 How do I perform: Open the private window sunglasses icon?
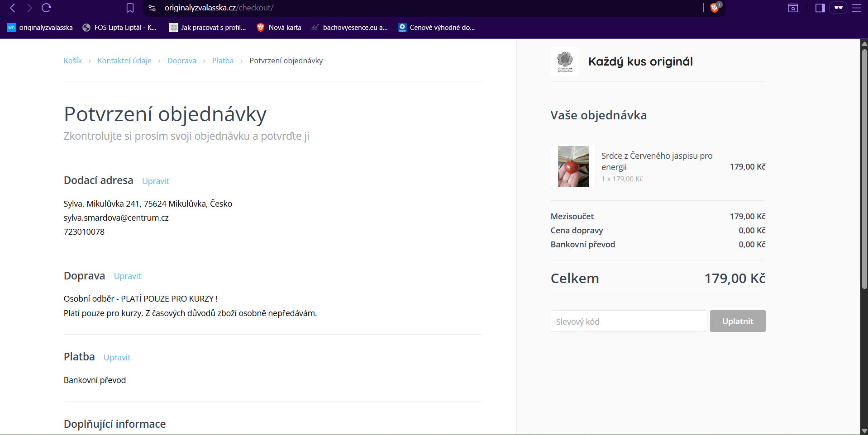coord(838,8)
